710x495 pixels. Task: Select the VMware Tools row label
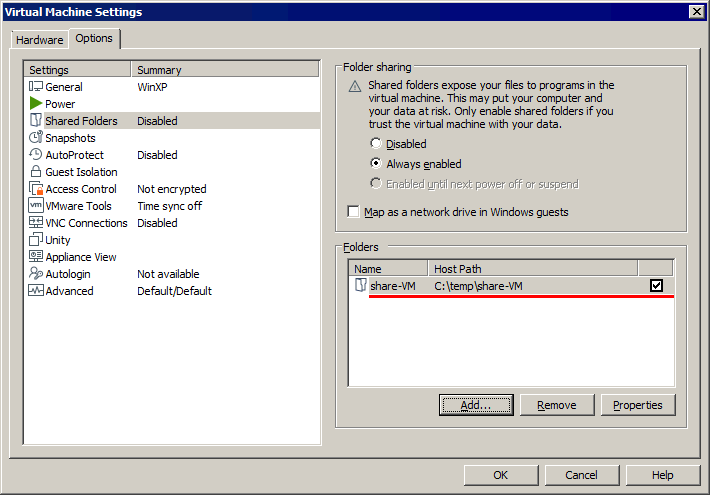pos(78,206)
